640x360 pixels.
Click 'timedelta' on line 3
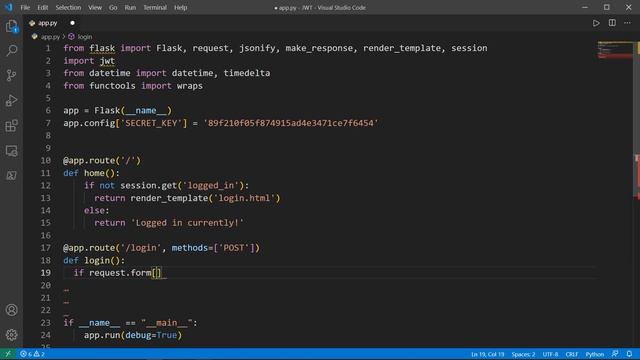pyautogui.click(x=247, y=73)
